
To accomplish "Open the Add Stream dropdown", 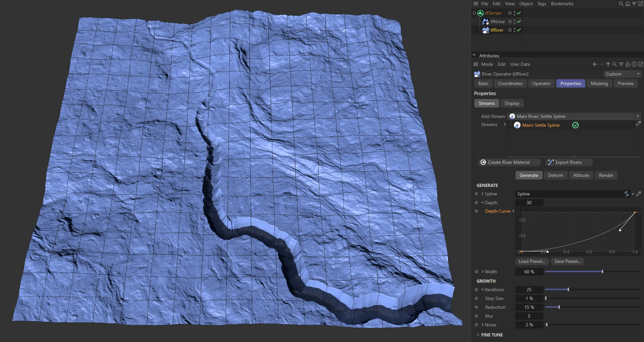I will click(637, 116).
